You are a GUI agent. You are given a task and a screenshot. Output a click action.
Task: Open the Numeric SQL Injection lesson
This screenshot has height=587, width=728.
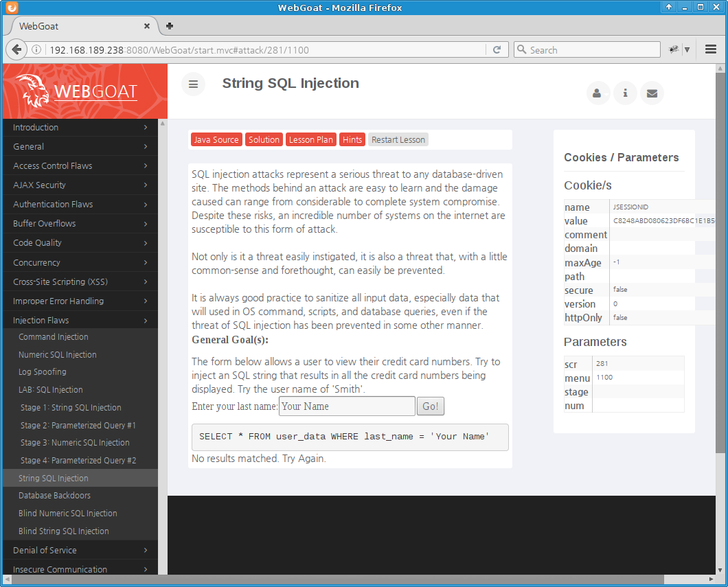point(58,354)
